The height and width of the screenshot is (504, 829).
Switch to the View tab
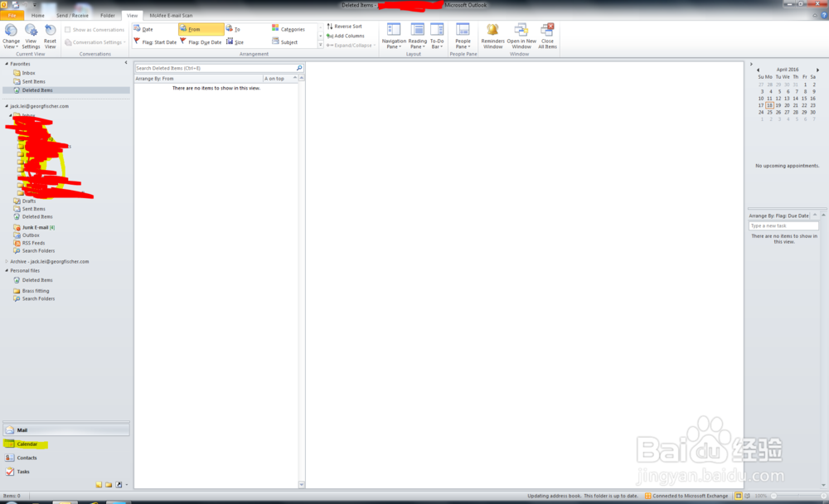tap(132, 16)
